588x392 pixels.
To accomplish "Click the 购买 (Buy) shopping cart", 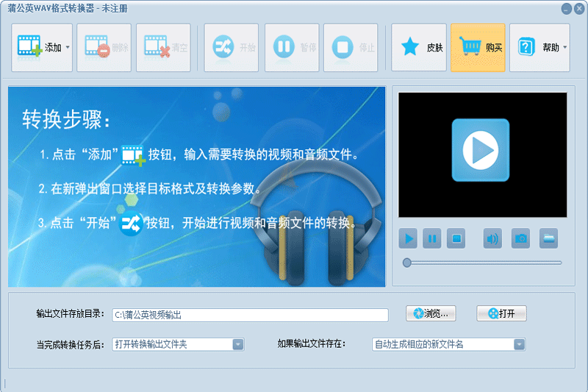I will point(478,48).
